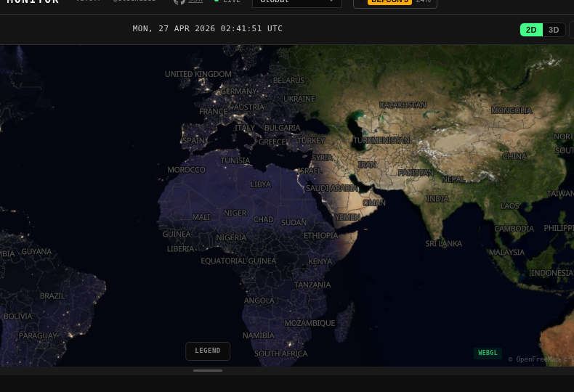Click the EQUATORIAL GUINEA label
Viewport: 574px width, 392px height.
[238, 261]
